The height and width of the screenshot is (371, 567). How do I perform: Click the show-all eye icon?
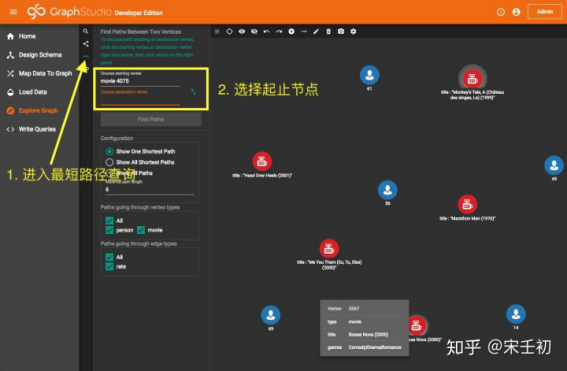242,31
